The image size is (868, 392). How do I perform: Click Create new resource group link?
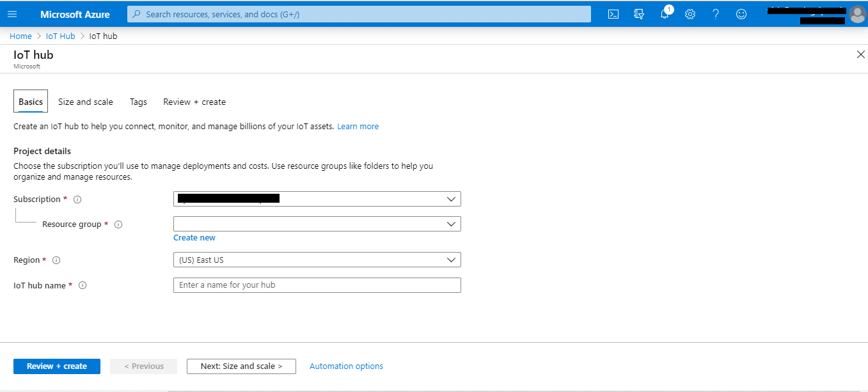click(194, 238)
